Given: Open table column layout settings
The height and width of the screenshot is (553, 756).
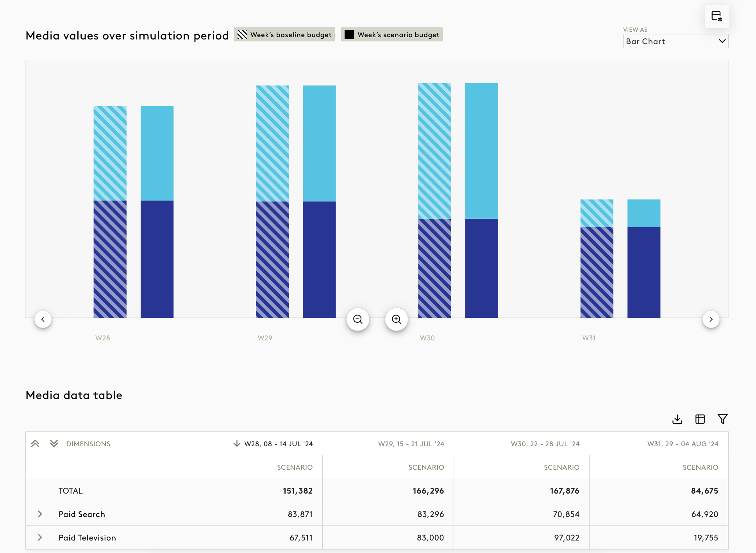Looking at the screenshot, I should click(x=700, y=419).
